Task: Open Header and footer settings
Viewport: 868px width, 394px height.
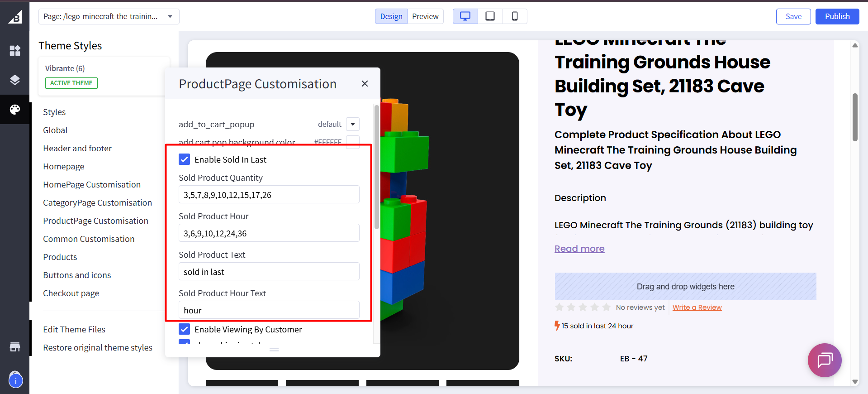Action: click(77, 148)
